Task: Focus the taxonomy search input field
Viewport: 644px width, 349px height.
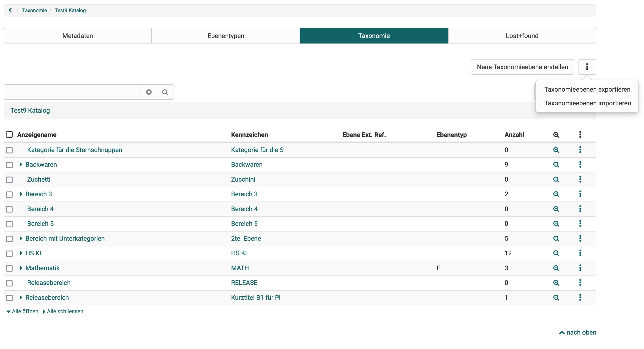Action: pos(72,92)
